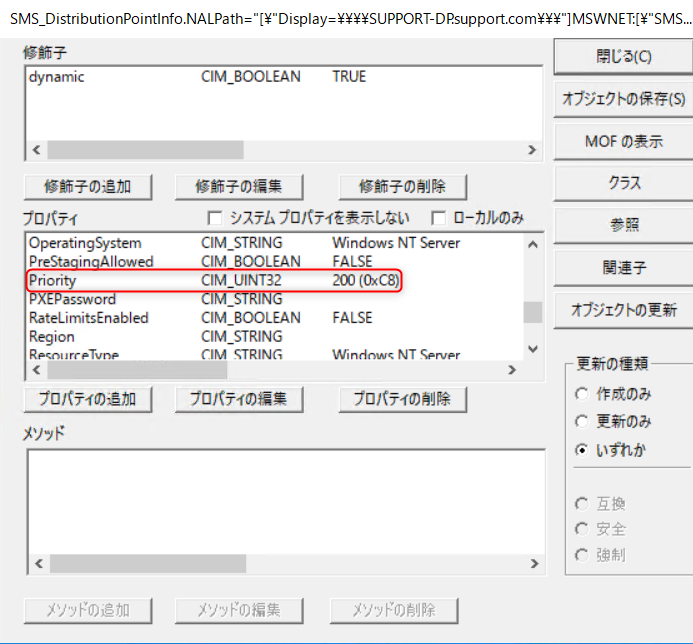Click property list scroll-down arrow
693x644 pixels.
[533, 349]
